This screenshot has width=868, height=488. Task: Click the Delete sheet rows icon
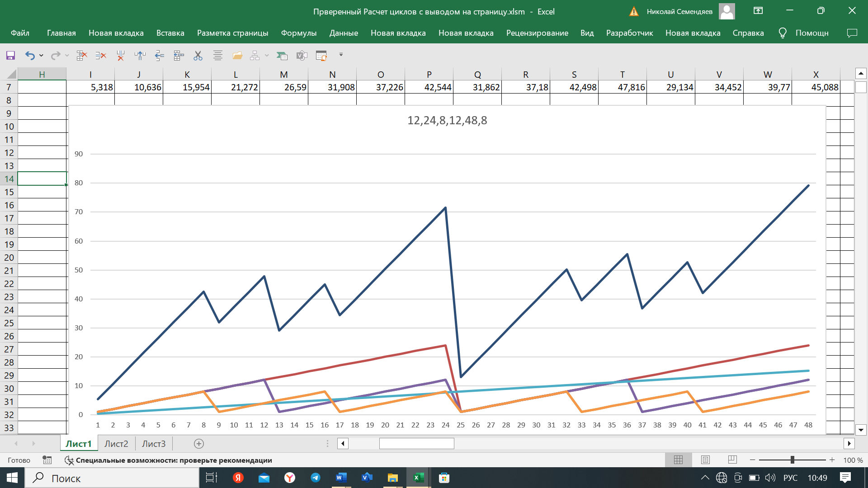101,55
